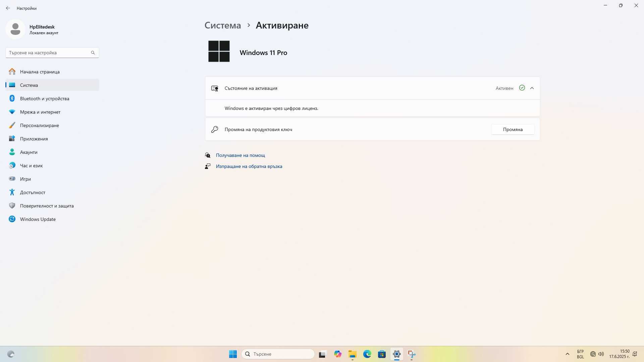Open the HpElitedesk account avatar

[15, 29]
